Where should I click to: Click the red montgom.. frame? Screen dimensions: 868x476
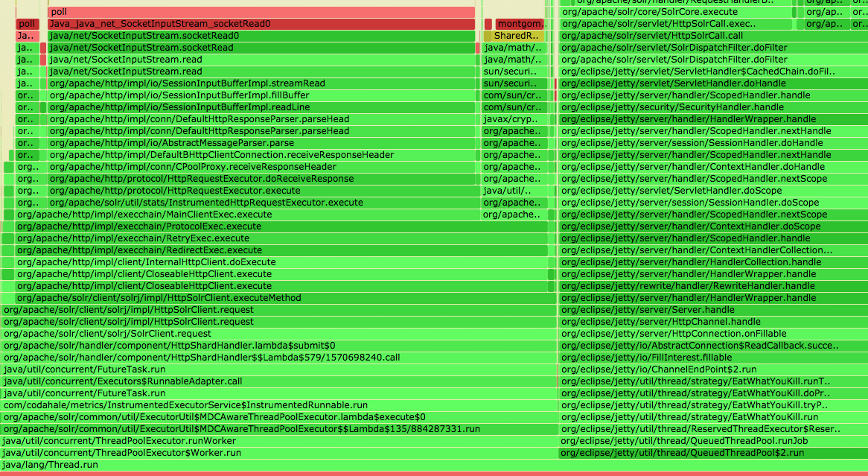click(520, 24)
